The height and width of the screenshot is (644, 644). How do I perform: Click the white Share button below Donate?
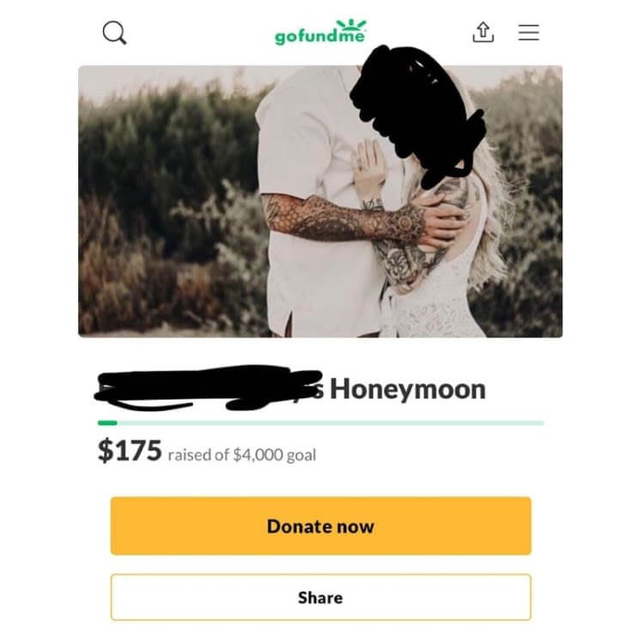click(x=321, y=597)
